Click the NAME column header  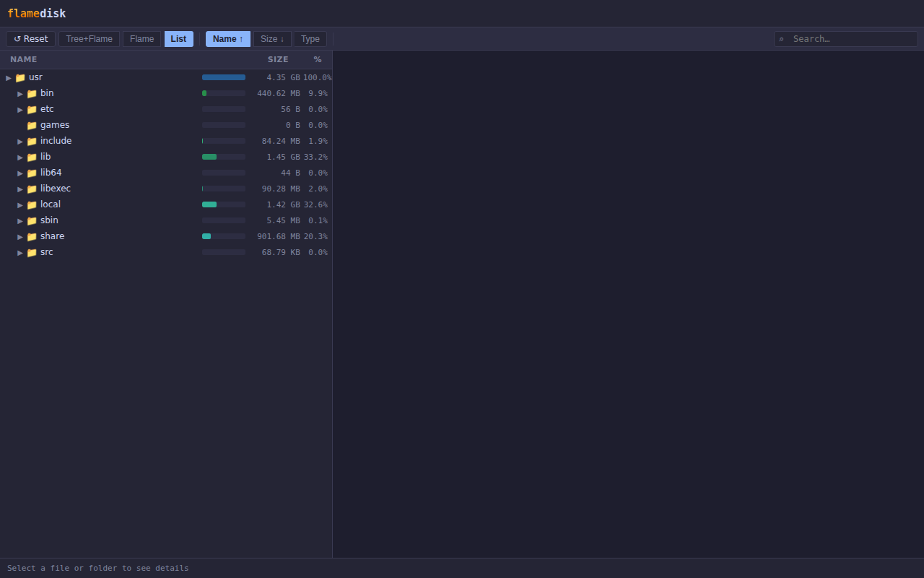(x=24, y=59)
